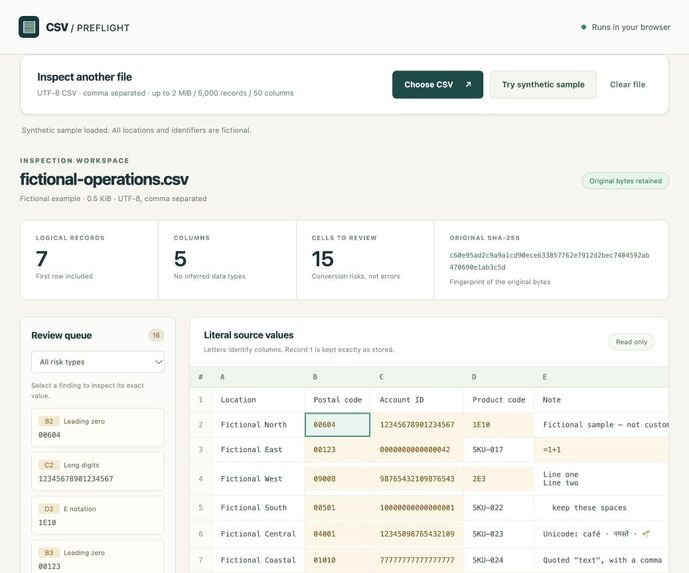Click the Fictional Central cell
The height and width of the screenshot is (573, 689).
(x=258, y=534)
